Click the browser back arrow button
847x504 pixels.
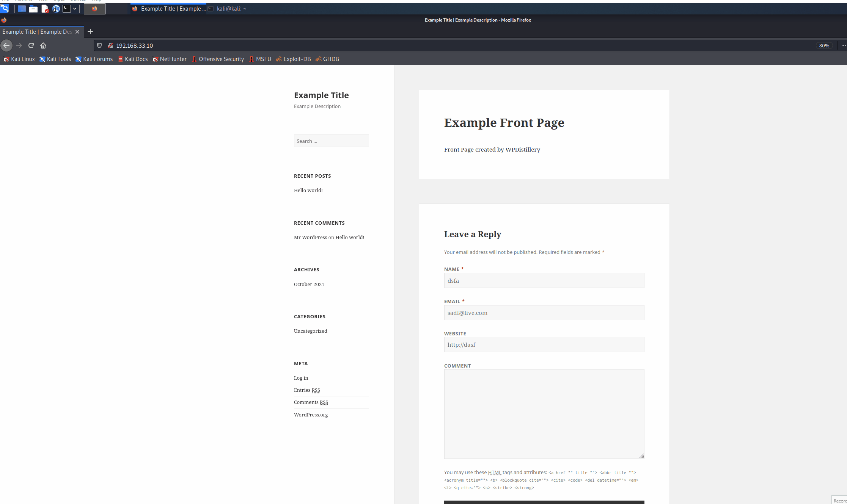tap(6, 45)
